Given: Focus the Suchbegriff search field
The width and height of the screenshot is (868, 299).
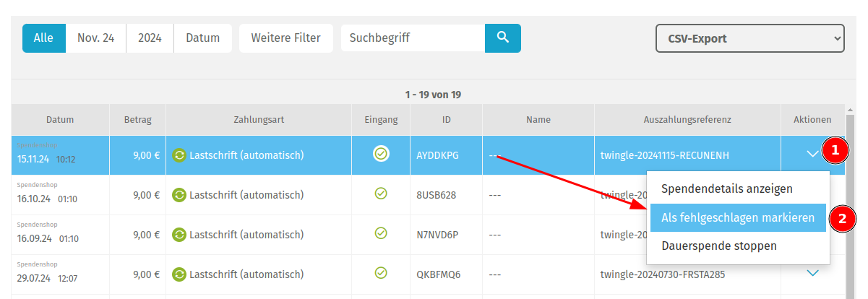Looking at the screenshot, I should point(413,38).
